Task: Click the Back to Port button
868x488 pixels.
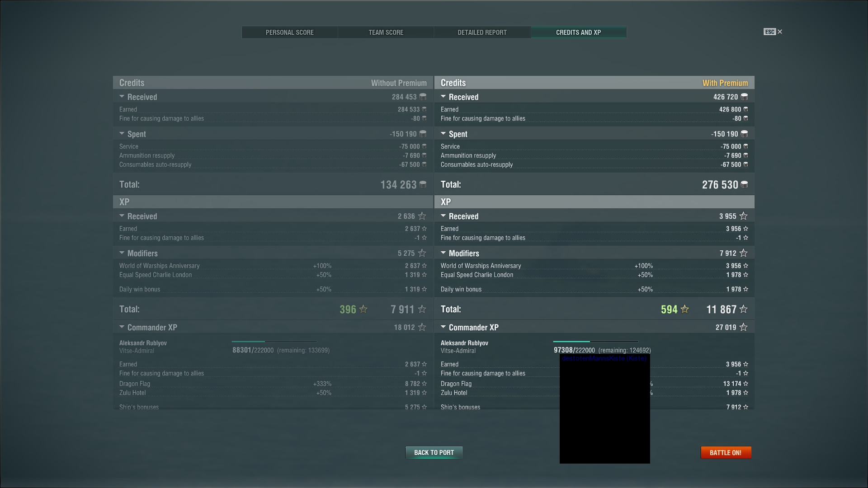Action: click(434, 452)
